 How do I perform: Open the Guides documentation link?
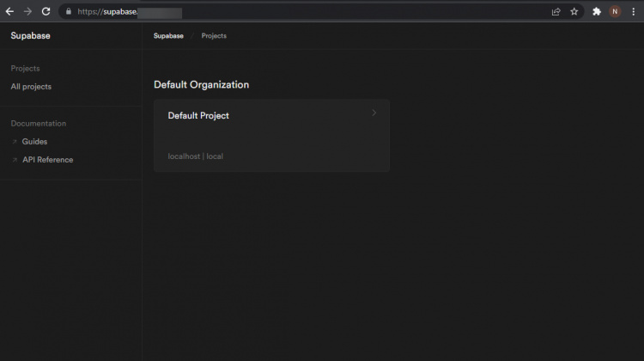[x=34, y=142]
